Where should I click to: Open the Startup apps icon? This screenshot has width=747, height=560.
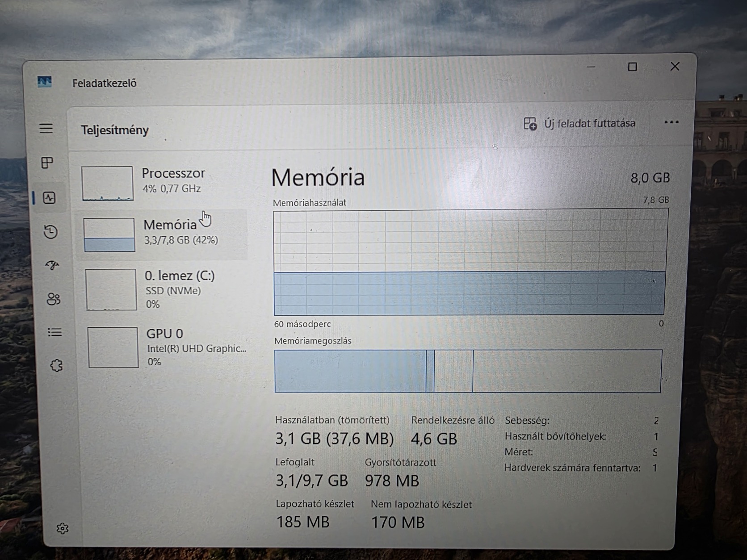tap(52, 265)
